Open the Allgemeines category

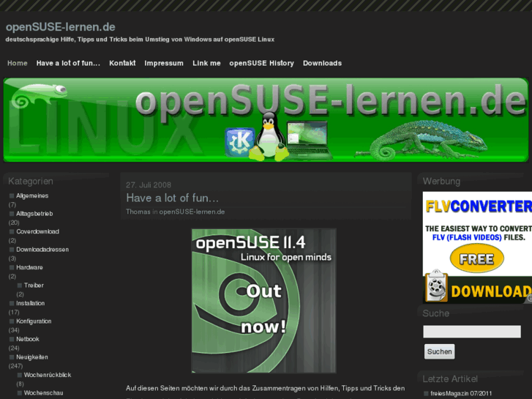[x=32, y=195]
